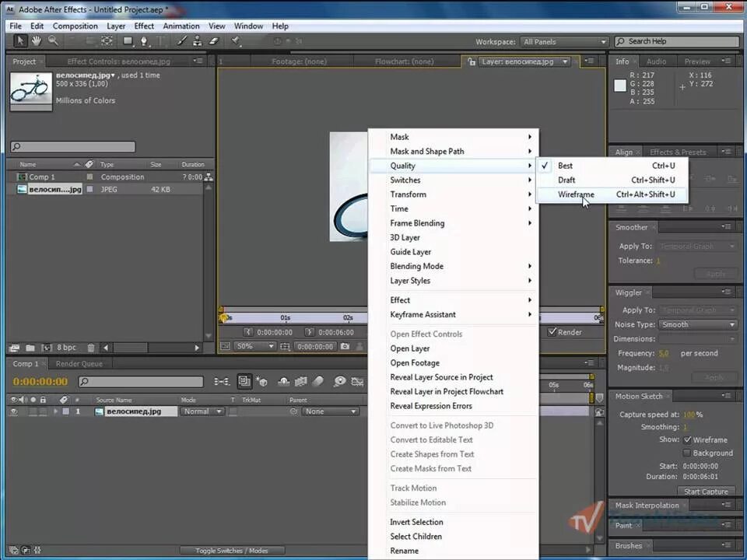This screenshot has width=747, height=560.
Task: Toggle hide shy layers icon in timeline
Action: click(x=283, y=381)
